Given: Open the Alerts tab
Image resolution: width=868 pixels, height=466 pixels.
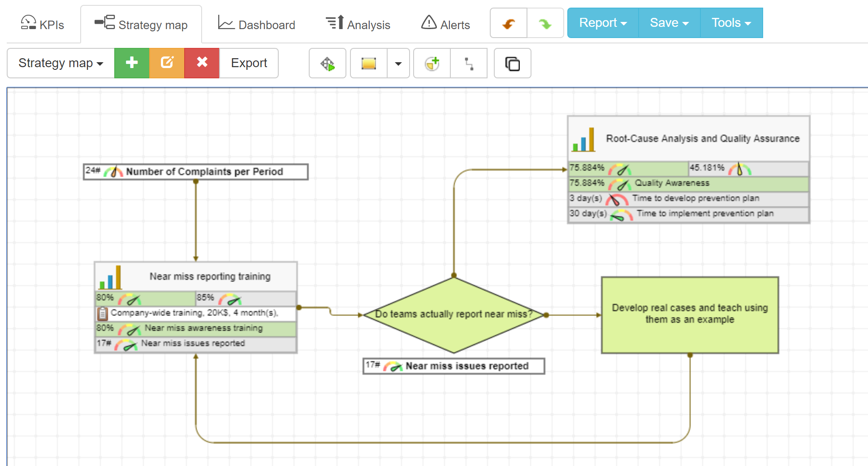Looking at the screenshot, I should point(445,24).
